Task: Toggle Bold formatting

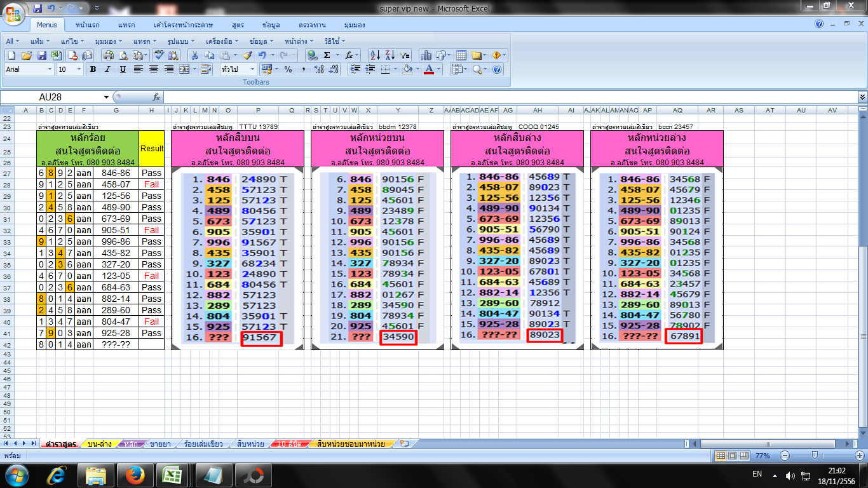Action: coord(93,69)
